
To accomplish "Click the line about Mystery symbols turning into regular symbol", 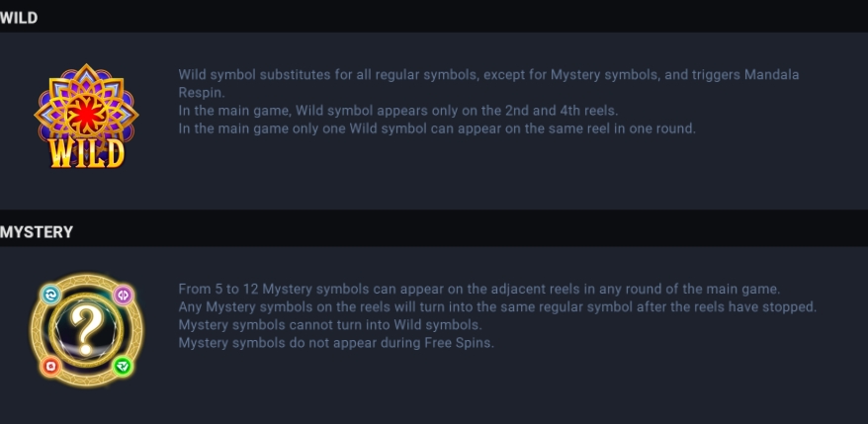I will point(497,306).
